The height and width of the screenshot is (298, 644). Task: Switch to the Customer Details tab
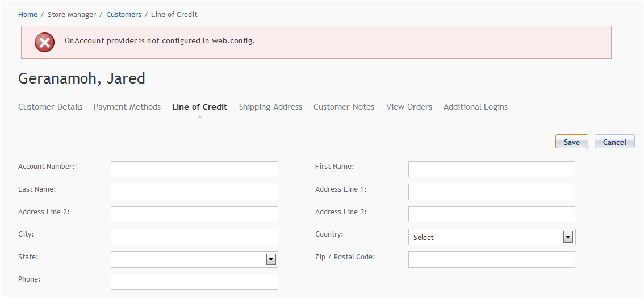click(x=50, y=107)
